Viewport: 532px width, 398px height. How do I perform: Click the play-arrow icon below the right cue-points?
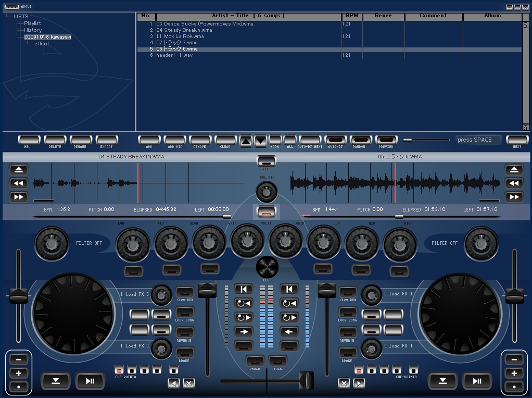pyautogui.click(x=359, y=384)
